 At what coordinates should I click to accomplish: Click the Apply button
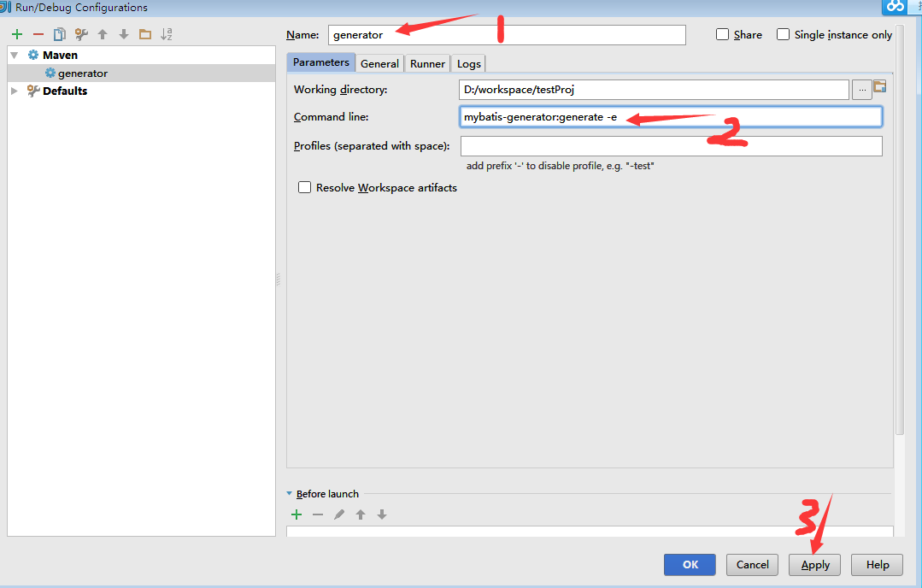click(815, 565)
